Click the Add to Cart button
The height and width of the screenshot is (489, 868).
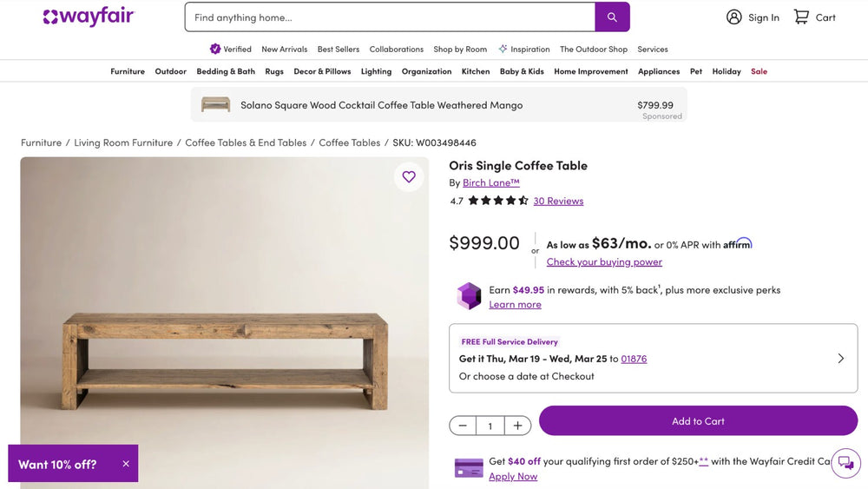pos(698,421)
